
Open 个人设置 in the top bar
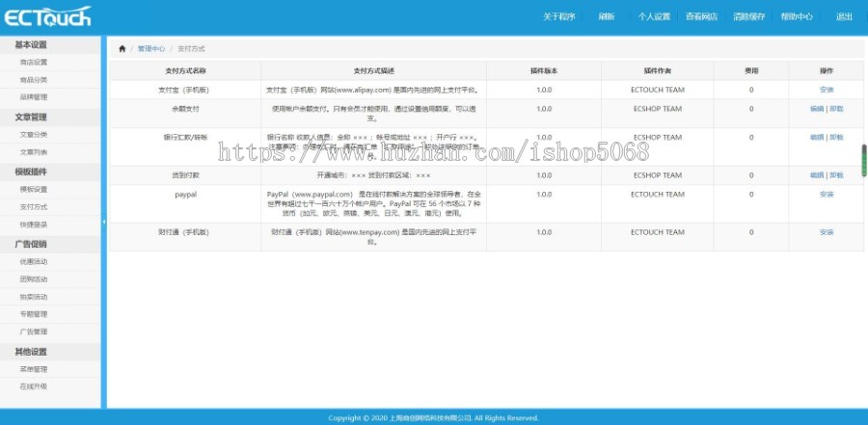pyautogui.click(x=654, y=16)
